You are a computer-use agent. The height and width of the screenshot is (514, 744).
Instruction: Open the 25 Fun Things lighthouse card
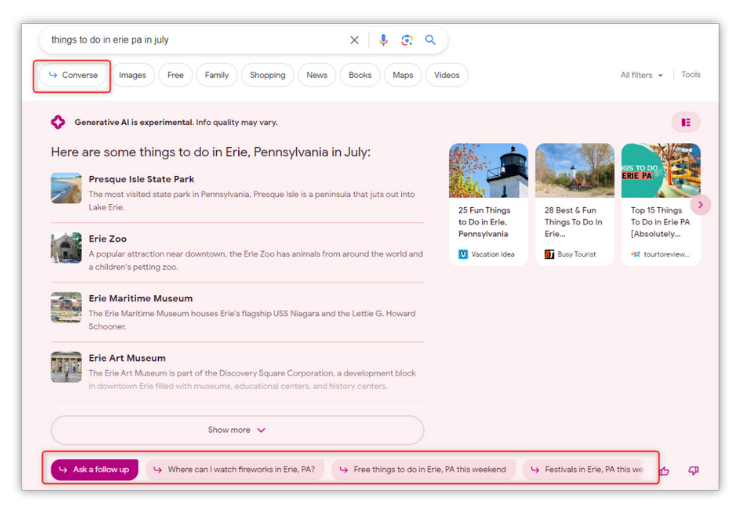point(488,204)
